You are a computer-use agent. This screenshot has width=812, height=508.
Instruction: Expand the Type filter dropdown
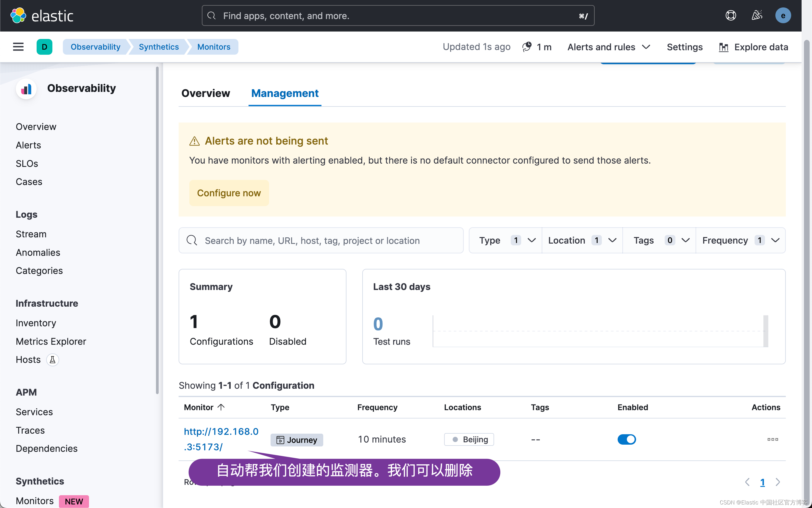[x=505, y=240]
